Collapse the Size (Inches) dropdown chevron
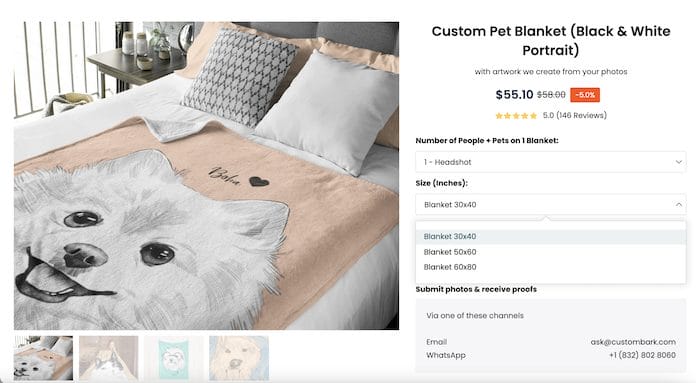 [x=678, y=205]
